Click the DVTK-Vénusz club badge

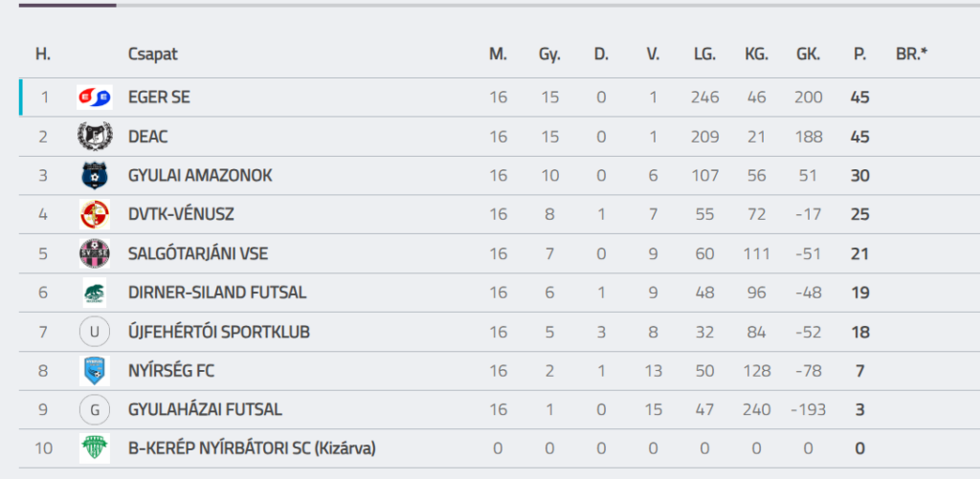[94, 215]
